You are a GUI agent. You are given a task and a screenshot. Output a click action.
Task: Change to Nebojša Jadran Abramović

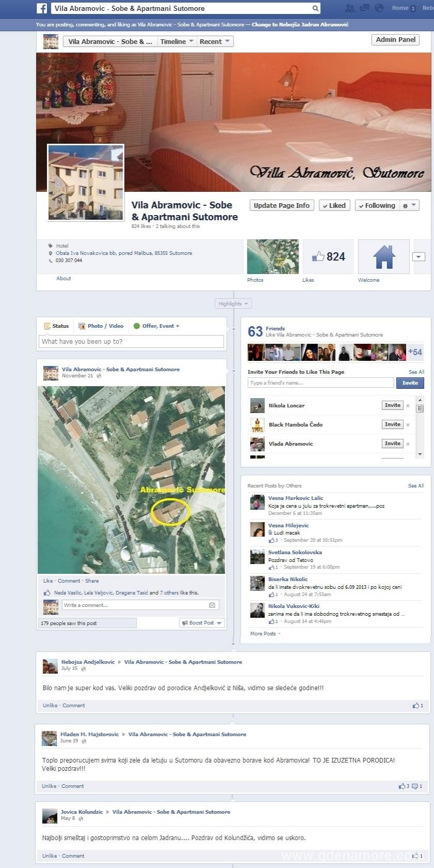click(300, 25)
